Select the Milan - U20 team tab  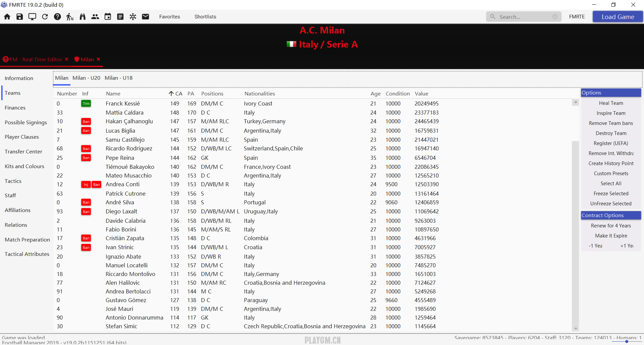click(x=87, y=78)
